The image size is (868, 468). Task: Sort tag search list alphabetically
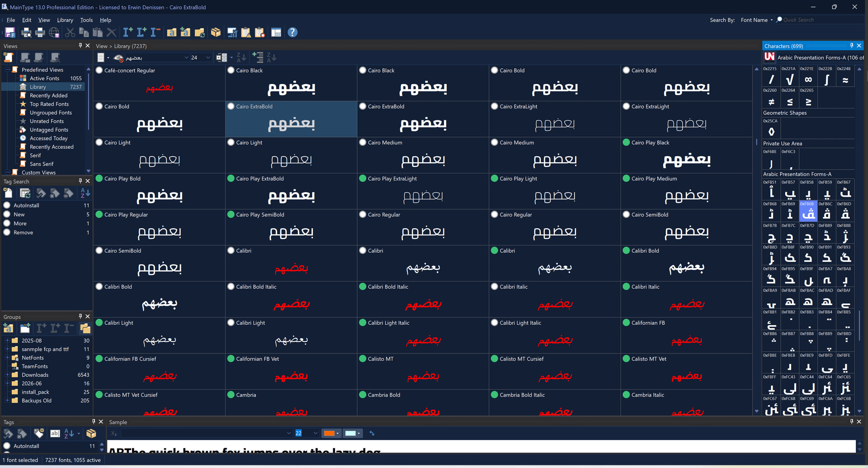85,193
